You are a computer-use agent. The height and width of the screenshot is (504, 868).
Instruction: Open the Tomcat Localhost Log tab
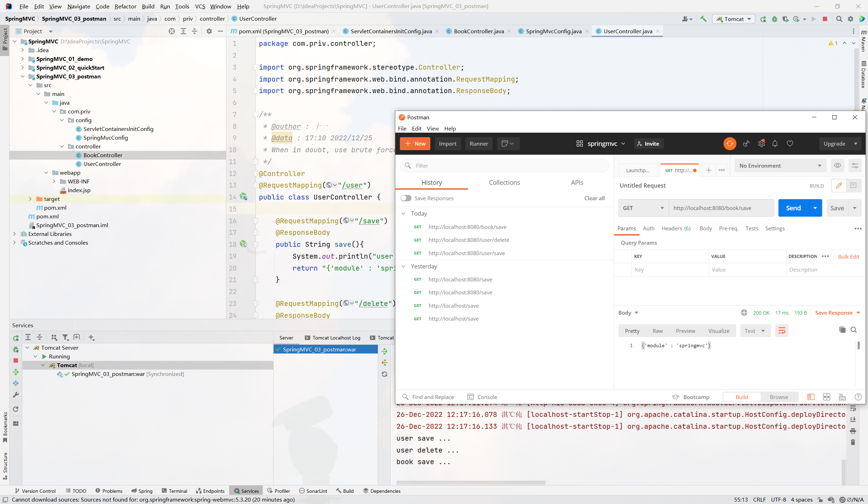click(x=332, y=338)
